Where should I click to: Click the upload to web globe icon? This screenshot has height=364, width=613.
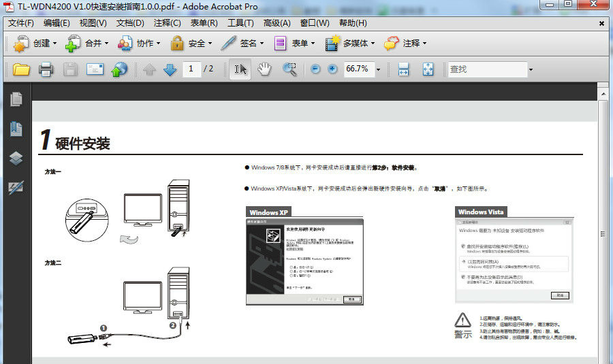point(120,69)
